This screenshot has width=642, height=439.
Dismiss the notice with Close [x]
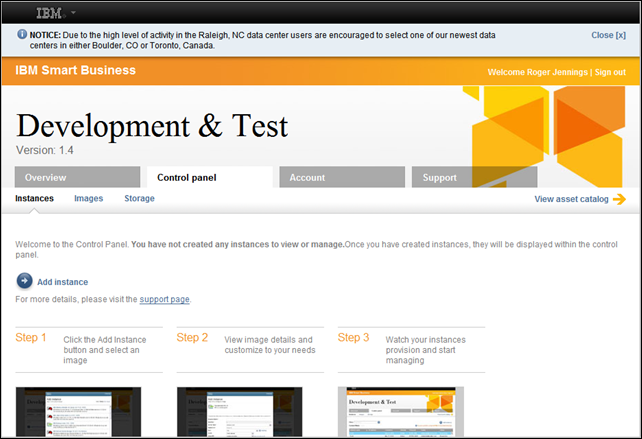pos(608,35)
